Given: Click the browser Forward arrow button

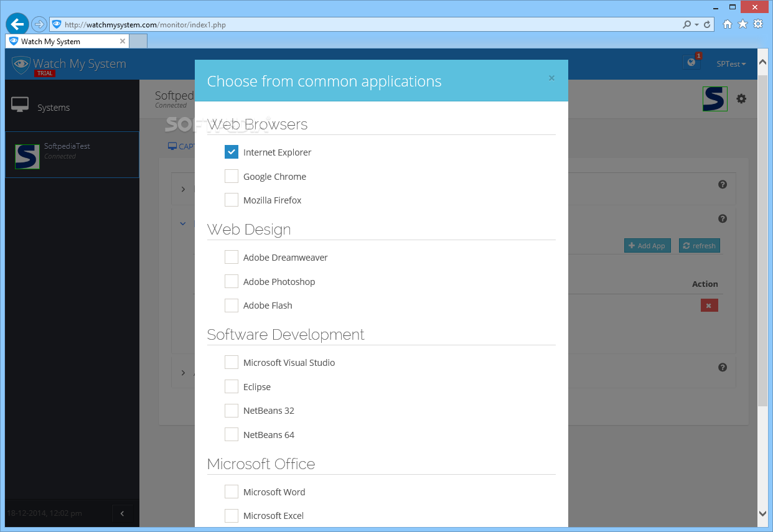Looking at the screenshot, I should [39, 24].
